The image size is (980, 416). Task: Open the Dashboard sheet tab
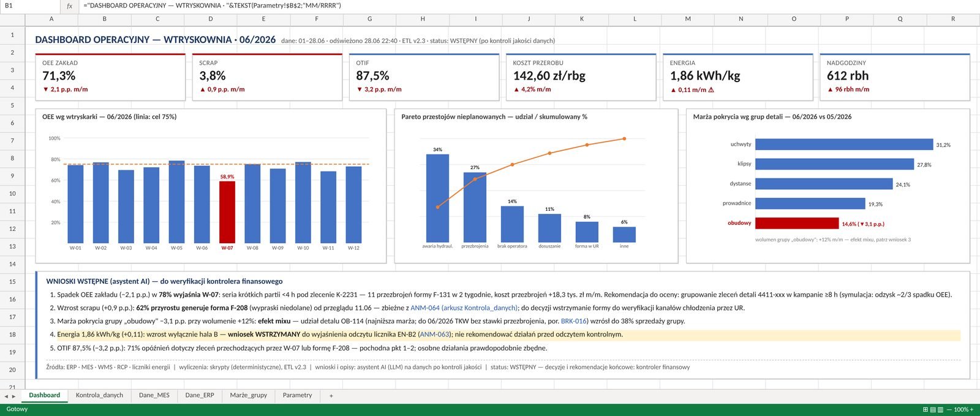coord(45,395)
